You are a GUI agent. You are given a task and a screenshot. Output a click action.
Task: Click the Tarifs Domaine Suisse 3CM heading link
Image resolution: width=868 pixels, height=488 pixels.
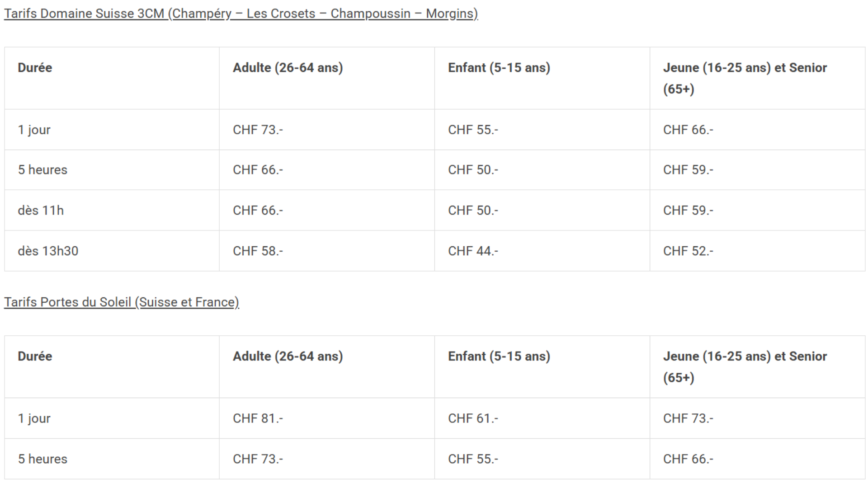click(241, 14)
